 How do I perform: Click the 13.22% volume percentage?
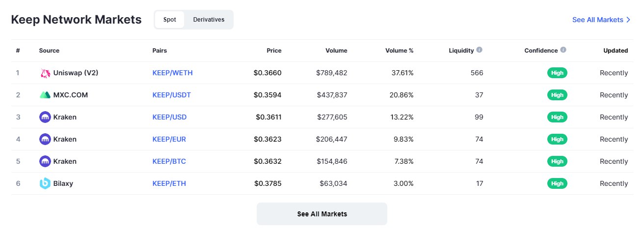click(402, 117)
